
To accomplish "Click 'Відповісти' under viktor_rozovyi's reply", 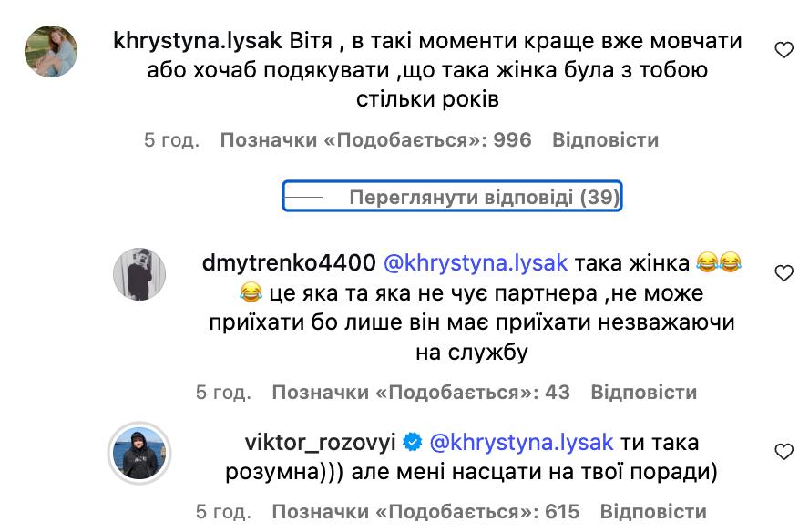I will tap(653, 511).
